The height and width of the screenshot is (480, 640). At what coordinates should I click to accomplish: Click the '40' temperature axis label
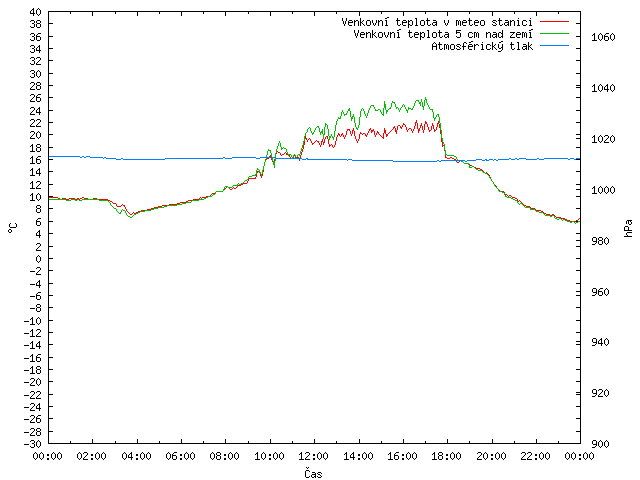tap(36, 12)
